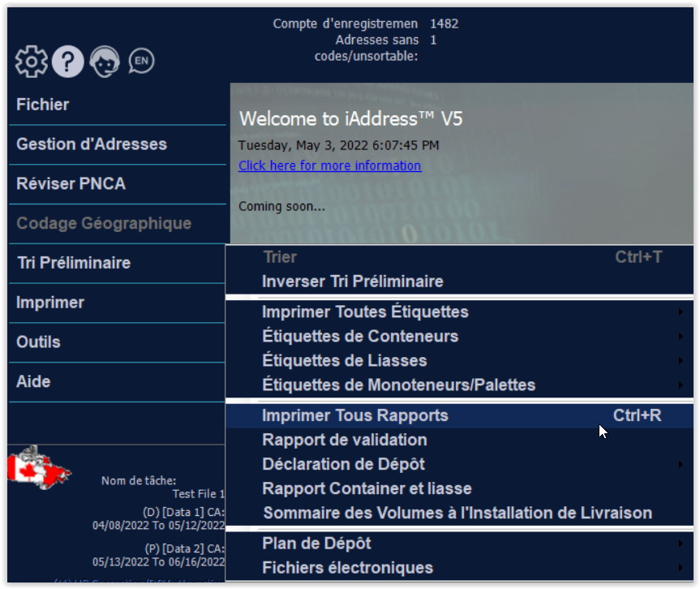
Task: Expand Étiquettes de Liasses submenu arrow
Action: 681,360
